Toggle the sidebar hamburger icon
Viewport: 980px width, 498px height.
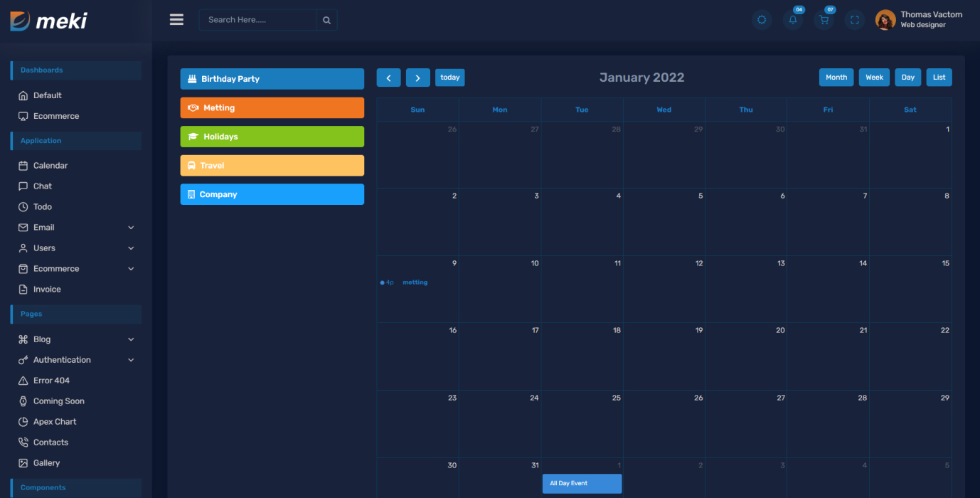click(176, 19)
